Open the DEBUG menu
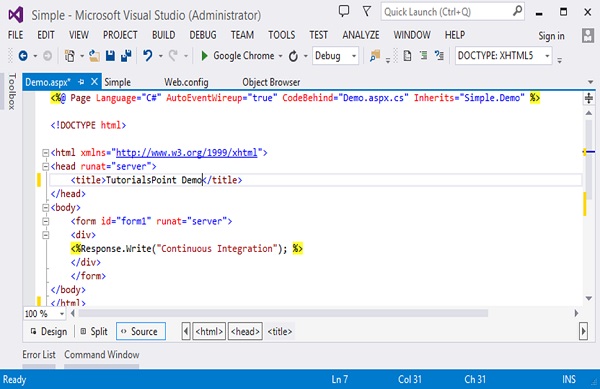The width and height of the screenshot is (600, 389). [203, 35]
